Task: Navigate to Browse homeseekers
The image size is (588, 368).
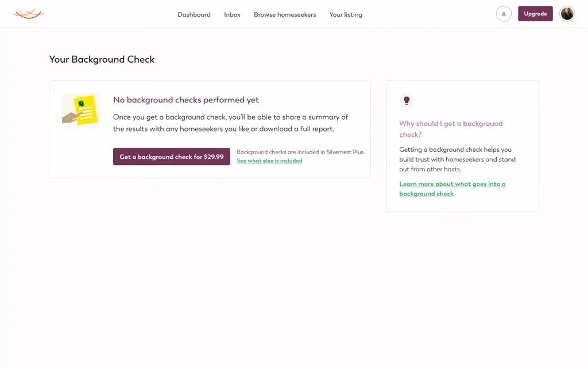Action: (x=285, y=14)
